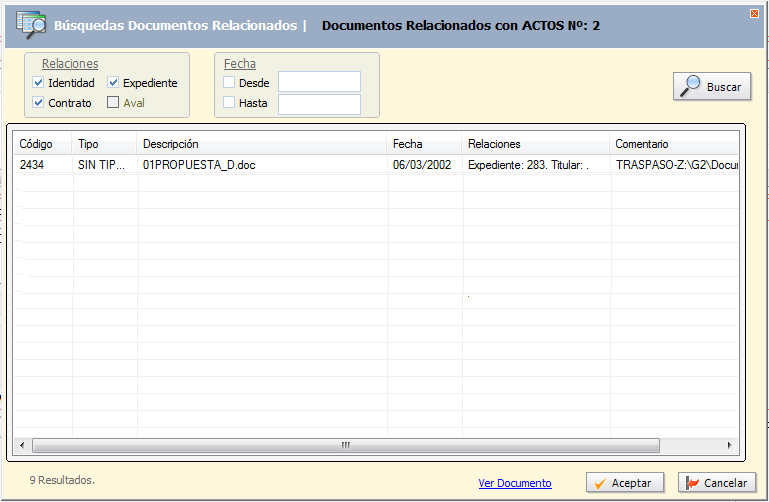This screenshot has width=769, height=502.
Task: Uncheck the Identidad relation checkbox
Action: 38,83
